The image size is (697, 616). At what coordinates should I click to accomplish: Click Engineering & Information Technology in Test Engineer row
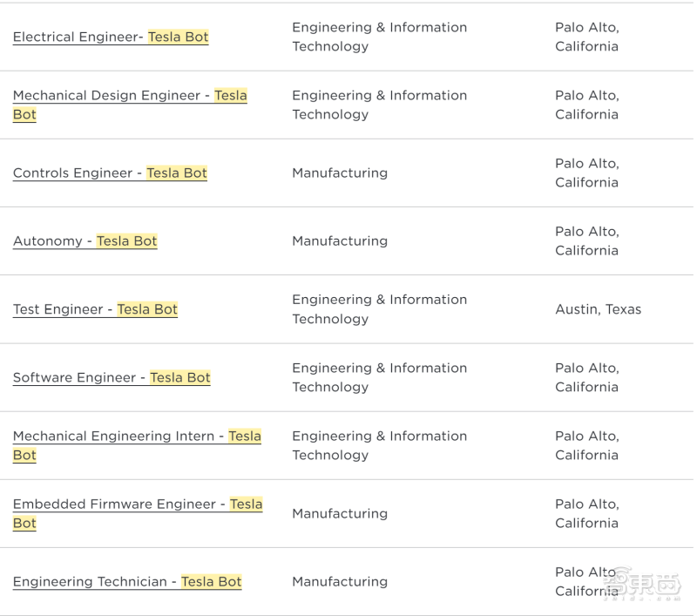[379, 309]
